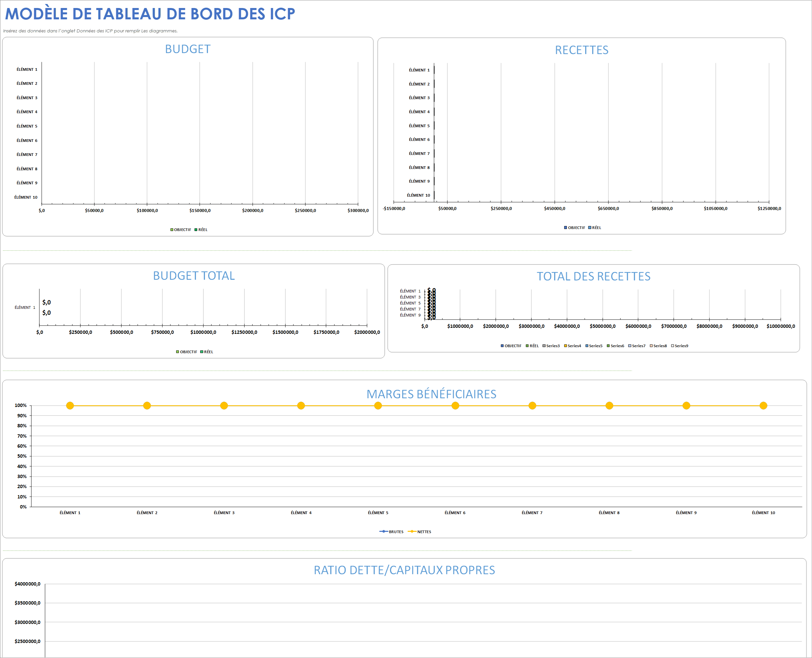
Task: Select the BUDGET chart title
Action: coord(188,49)
